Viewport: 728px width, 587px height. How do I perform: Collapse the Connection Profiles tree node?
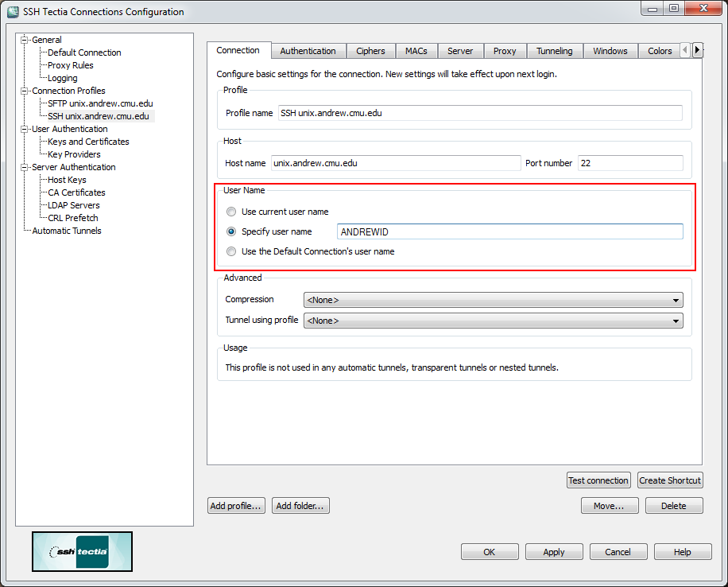coord(24,91)
